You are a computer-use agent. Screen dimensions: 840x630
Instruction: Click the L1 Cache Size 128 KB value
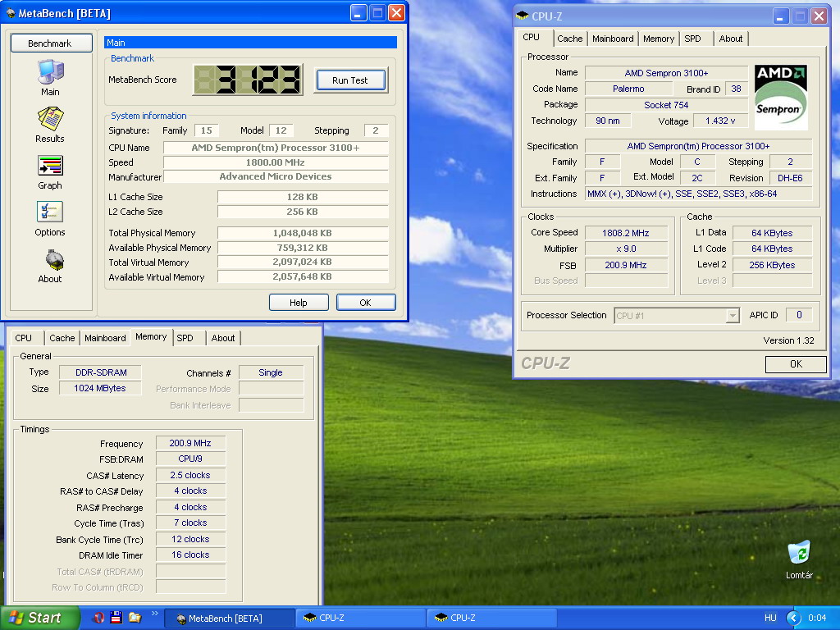303,197
